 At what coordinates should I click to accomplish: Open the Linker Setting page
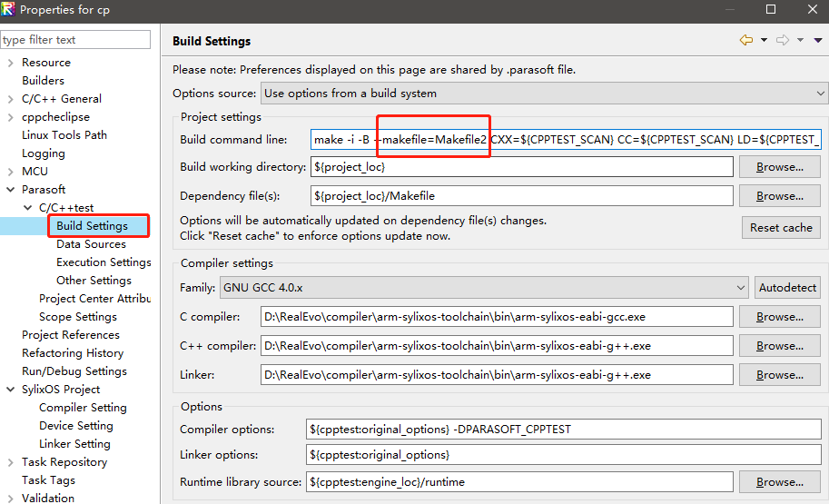point(74,444)
